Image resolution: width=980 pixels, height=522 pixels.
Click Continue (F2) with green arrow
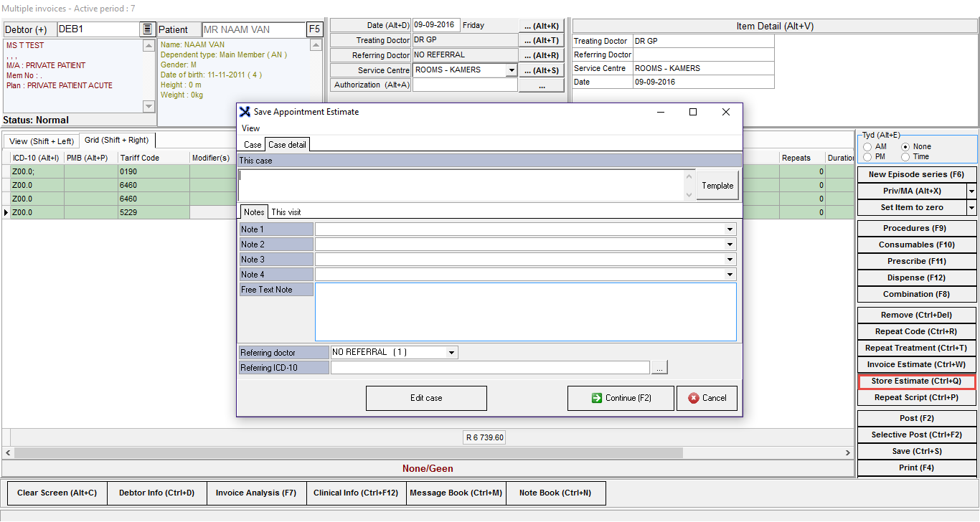tap(621, 398)
